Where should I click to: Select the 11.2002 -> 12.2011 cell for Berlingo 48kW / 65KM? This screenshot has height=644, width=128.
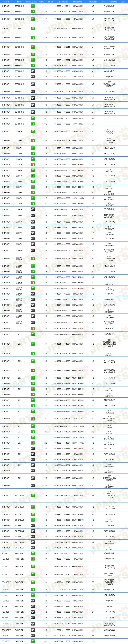pyautogui.click(x=62, y=6)
